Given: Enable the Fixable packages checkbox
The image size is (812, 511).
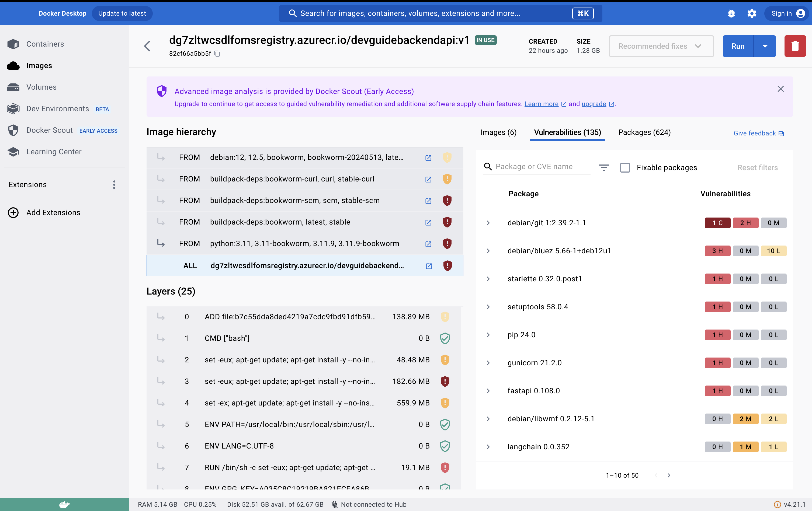Looking at the screenshot, I should [x=625, y=167].
